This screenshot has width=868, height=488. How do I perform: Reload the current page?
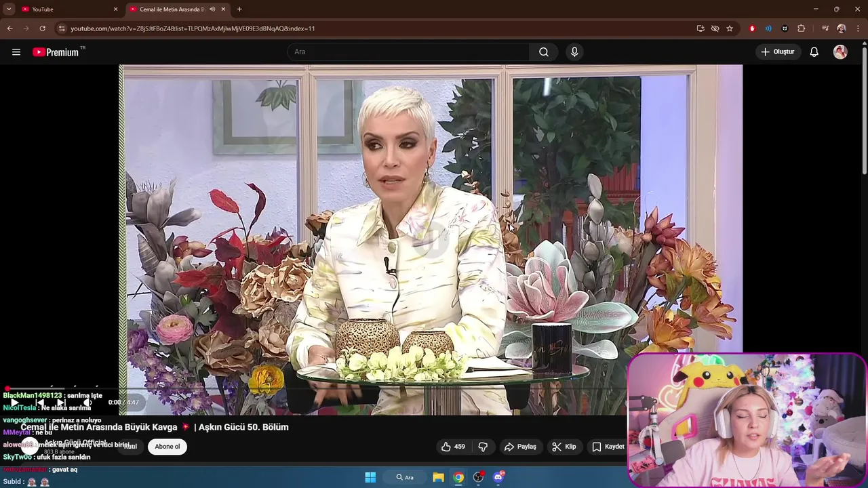pyautogui.click(x=42, y=28)
